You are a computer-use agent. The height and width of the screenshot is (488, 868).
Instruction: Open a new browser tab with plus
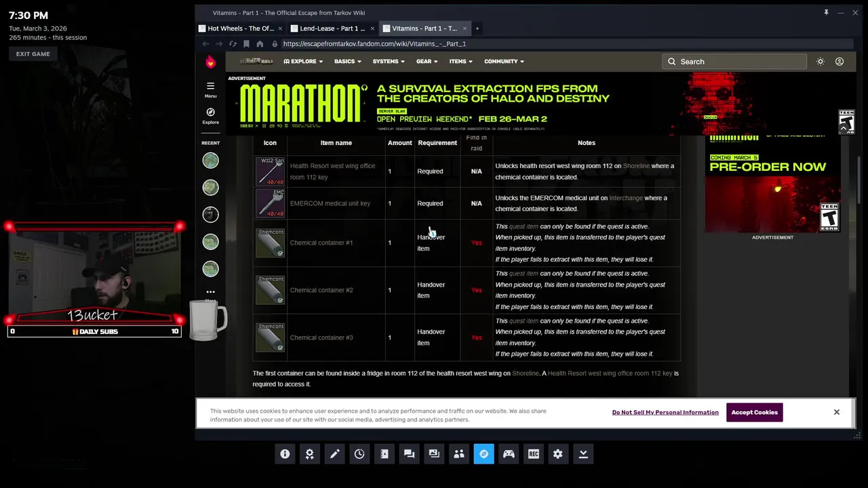477,28
